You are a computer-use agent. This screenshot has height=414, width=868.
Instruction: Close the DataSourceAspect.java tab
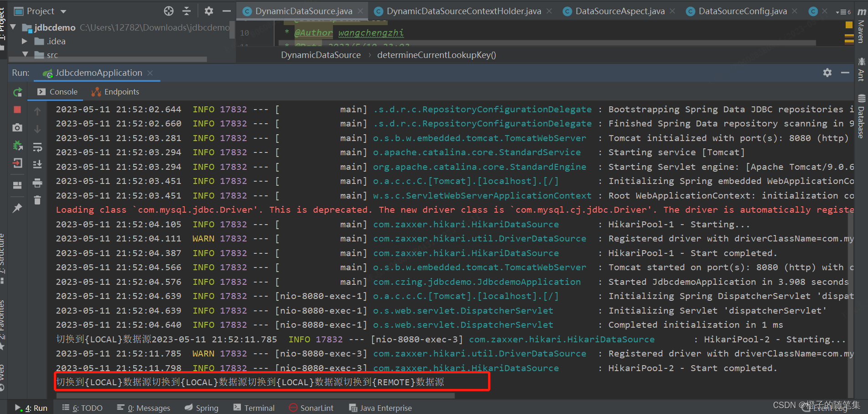[x=672, y=11]
